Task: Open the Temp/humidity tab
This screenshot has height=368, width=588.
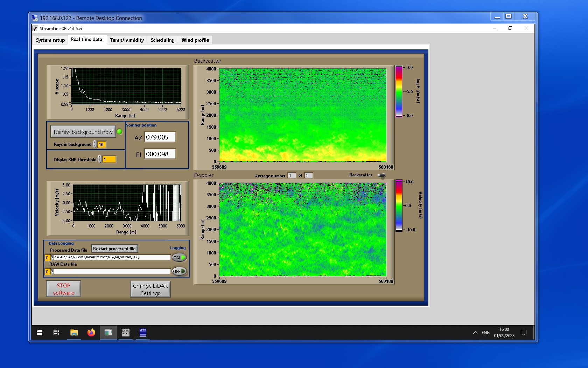Action: [127, 40]
